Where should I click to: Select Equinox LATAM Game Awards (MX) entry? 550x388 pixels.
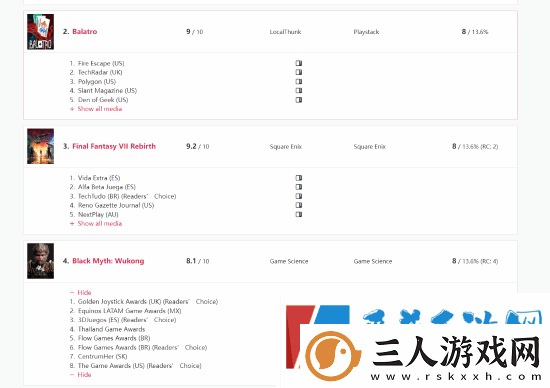tap(129, 311)
